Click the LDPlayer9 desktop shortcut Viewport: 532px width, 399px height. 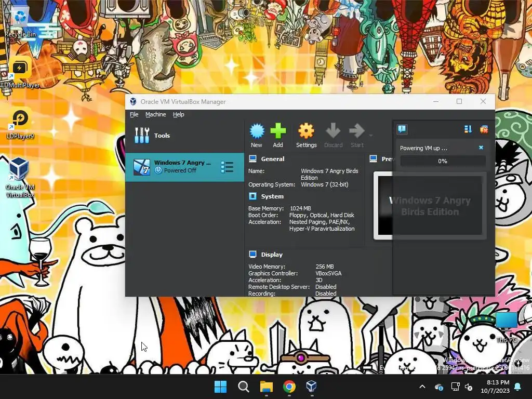(20, 123)
